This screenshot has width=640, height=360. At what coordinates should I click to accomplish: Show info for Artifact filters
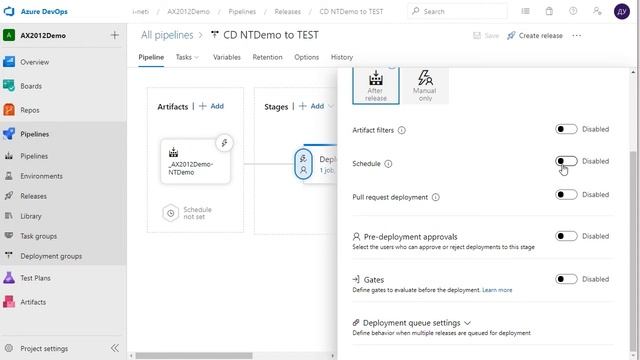(x=402, y=130)
